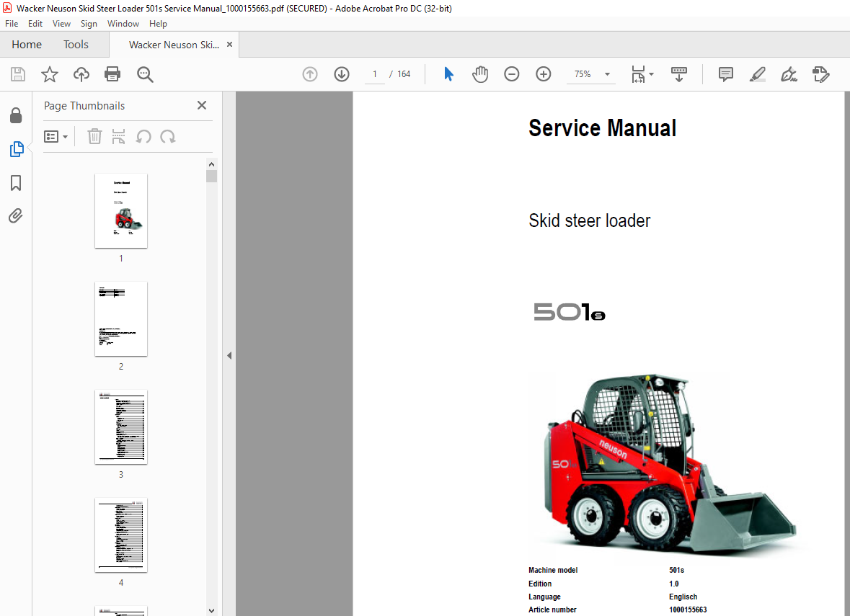
Task: Upload file to cloud icon
Action: (x=81, y=74)
